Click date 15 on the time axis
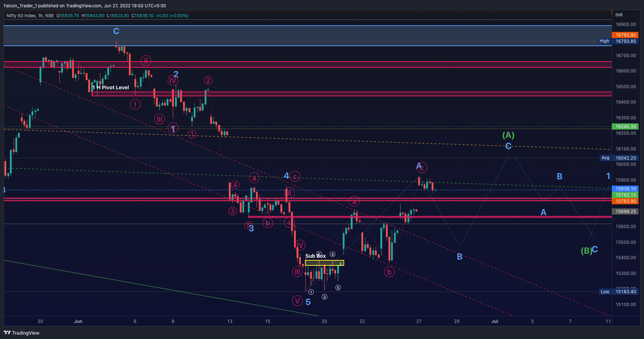This screenshot has height=339, width=644. [268, 321]
